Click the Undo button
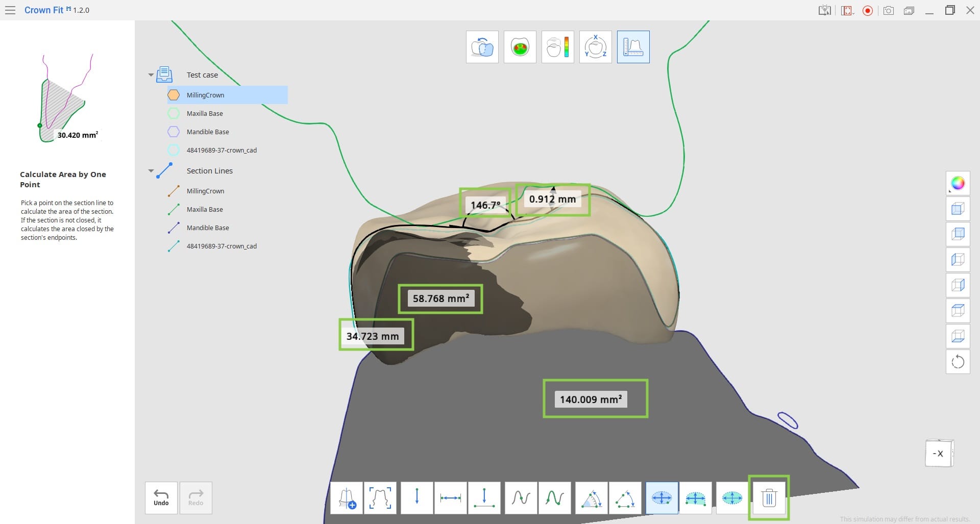The width and height of the screenshot is (980, 524). 161,497
